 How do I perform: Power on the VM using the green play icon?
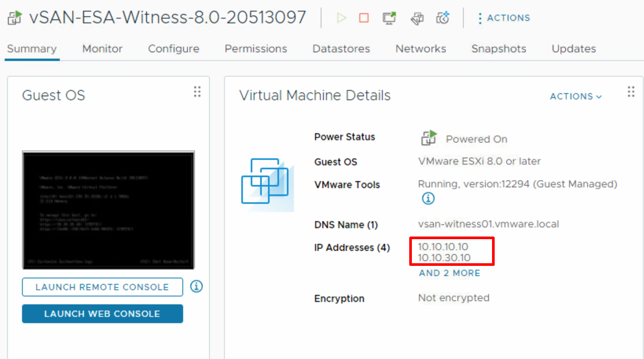click(x=341, y=17)
